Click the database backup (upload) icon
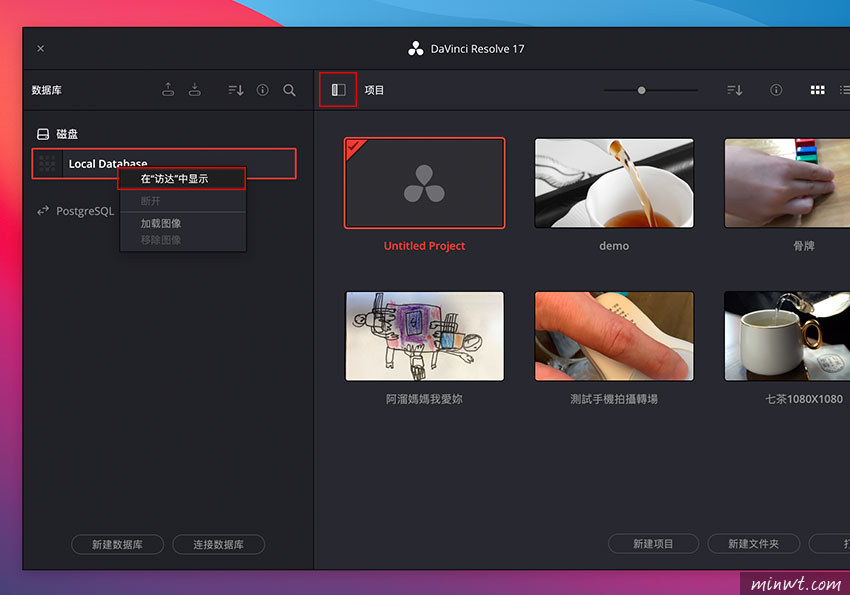 168,89
